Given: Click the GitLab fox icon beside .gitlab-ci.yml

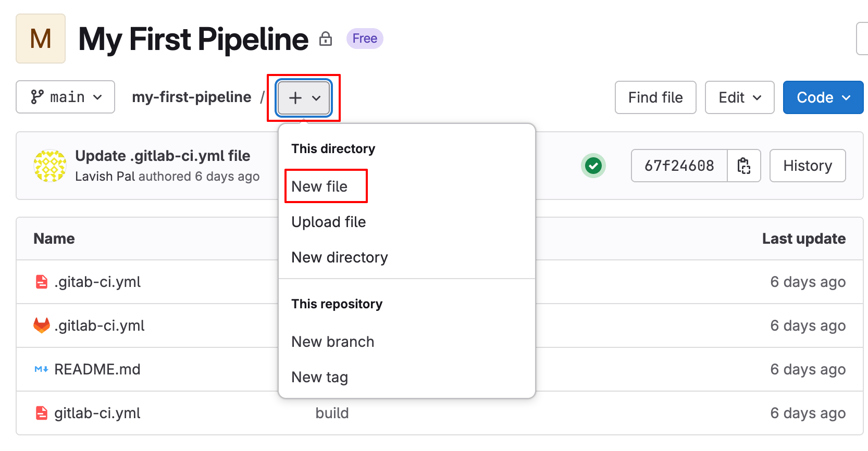Looking at the screenshot, I should click(x=42, y=325).
